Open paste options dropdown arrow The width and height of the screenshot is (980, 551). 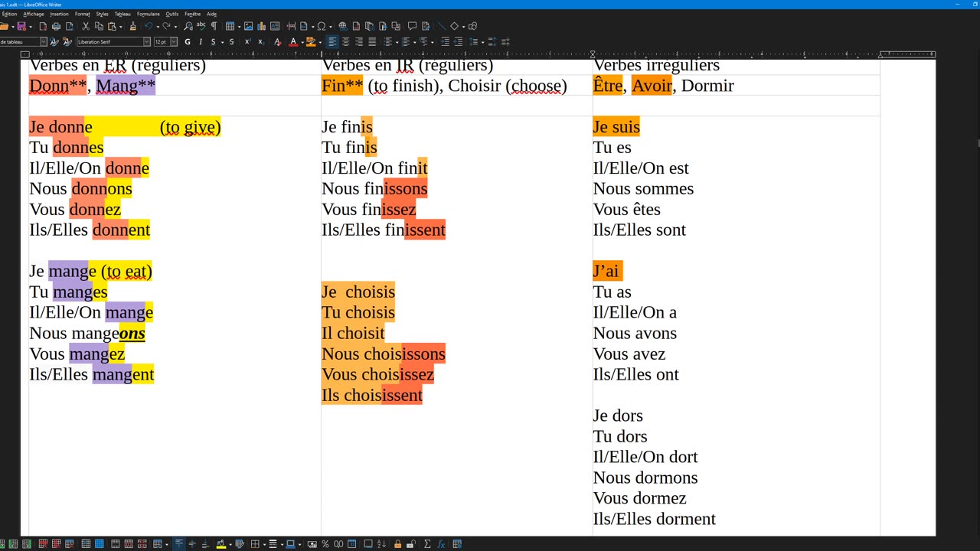120,26
